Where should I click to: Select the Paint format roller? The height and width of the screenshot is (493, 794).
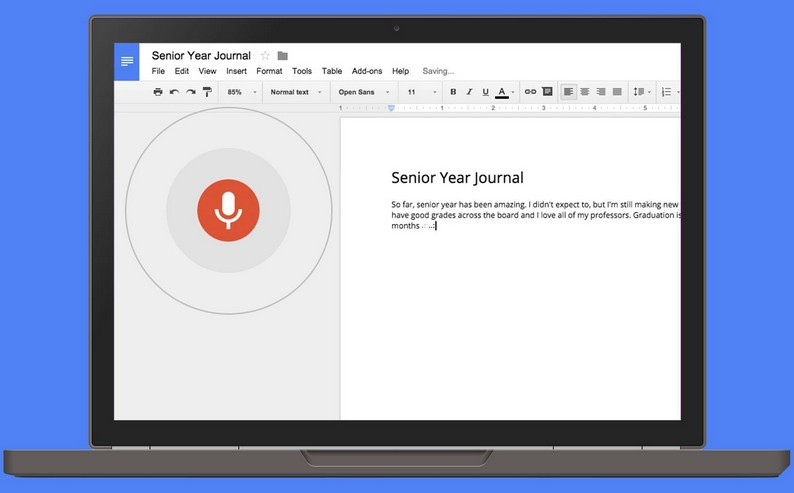(x=207, y=92)
